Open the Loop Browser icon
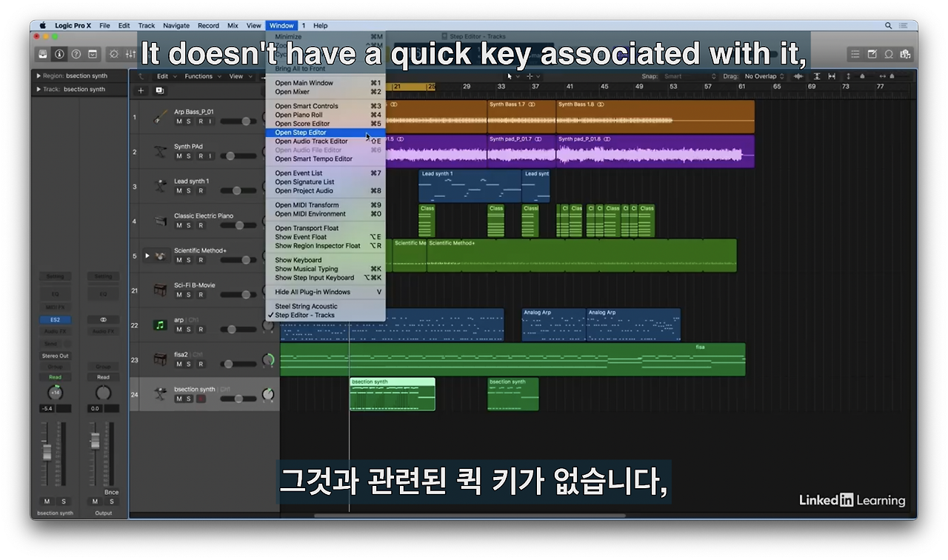Screen dimensions: 948x560 click(x=889, y=54)
